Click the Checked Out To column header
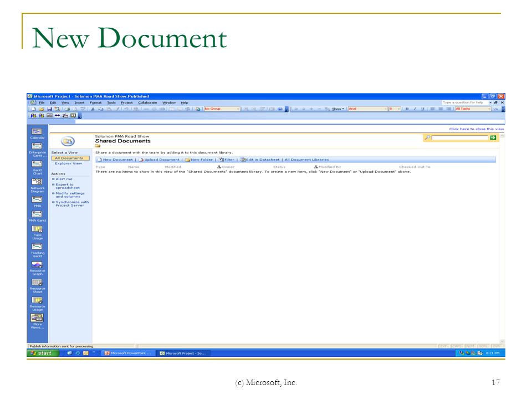532x399 pixels. [x=415, y=167]
